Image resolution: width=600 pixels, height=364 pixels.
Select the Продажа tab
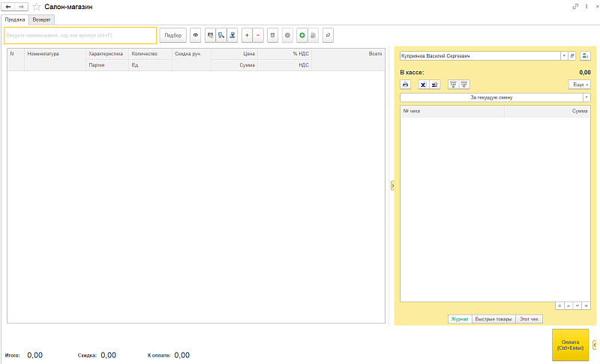pyautogui.click(x=15, y=19)
